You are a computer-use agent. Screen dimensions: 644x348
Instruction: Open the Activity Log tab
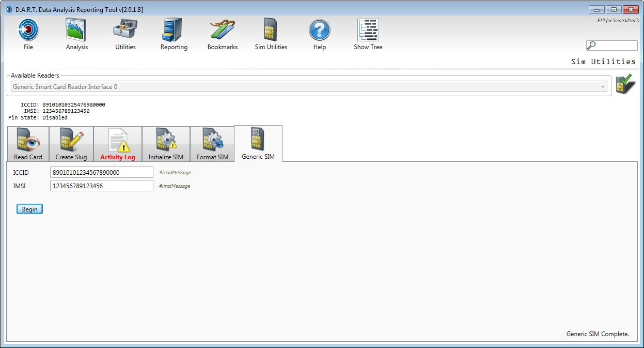(118, 144)
